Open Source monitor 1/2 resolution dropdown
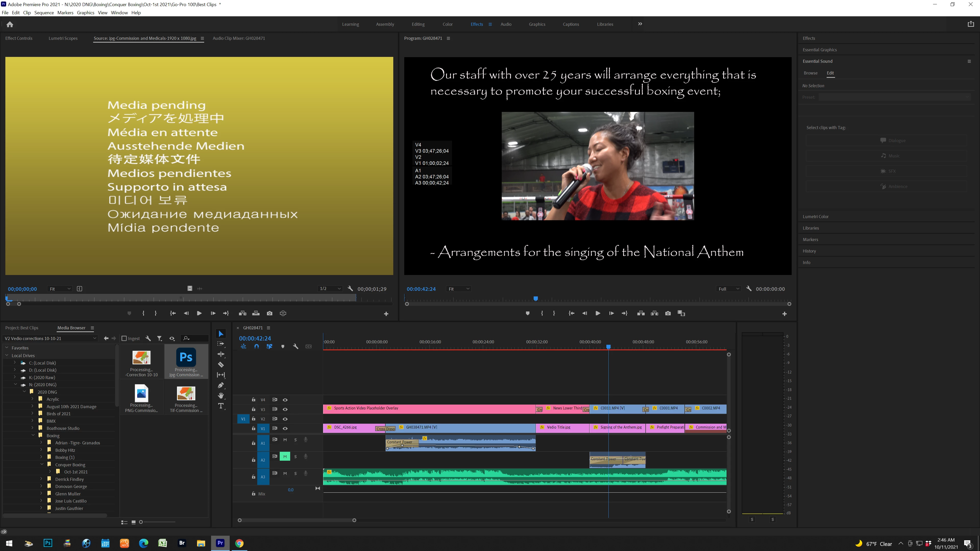Image resolution: width=980 pixels, height=551 pixels. pos(329,289)
